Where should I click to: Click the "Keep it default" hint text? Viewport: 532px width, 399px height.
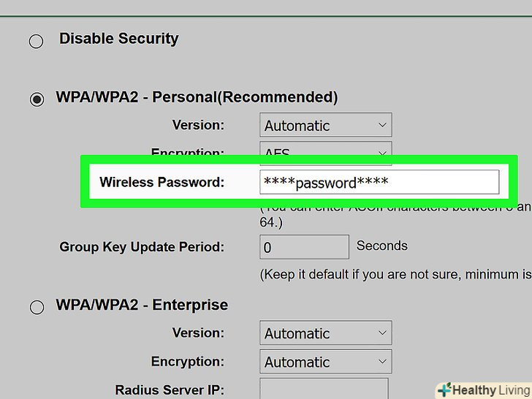[x=395, y=275]
